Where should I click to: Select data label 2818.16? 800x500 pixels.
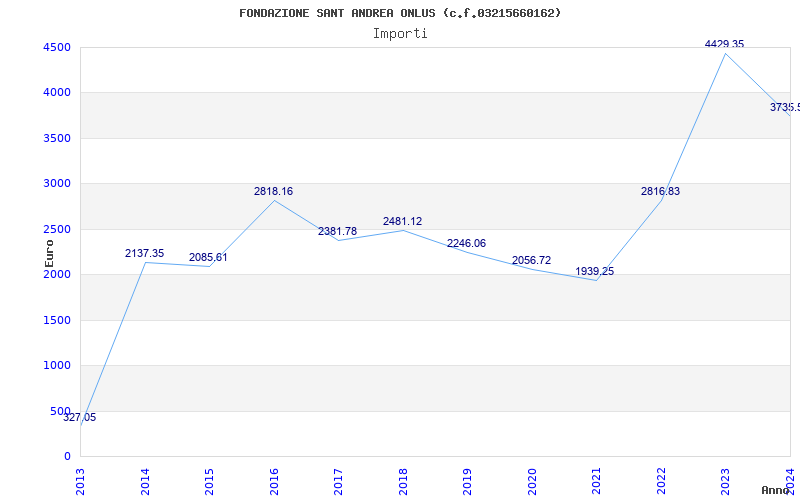273,192
